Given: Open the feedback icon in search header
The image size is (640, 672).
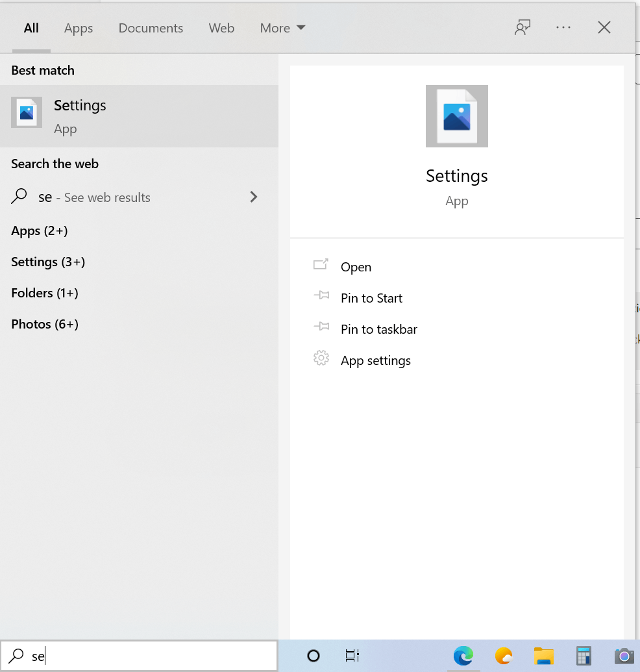Looking at the screenshot, I should pos(523,27).
